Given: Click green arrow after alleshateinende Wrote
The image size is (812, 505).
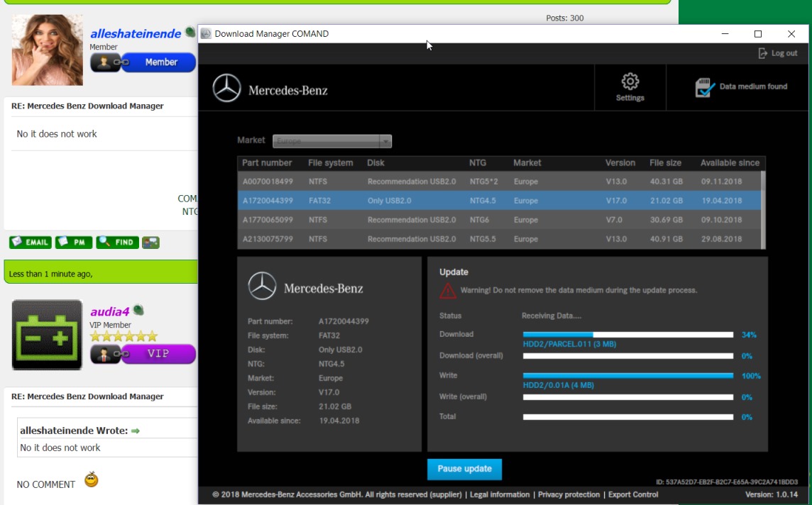Looking at the screenshot, I should pyautogui.click(x=136, y=431).
